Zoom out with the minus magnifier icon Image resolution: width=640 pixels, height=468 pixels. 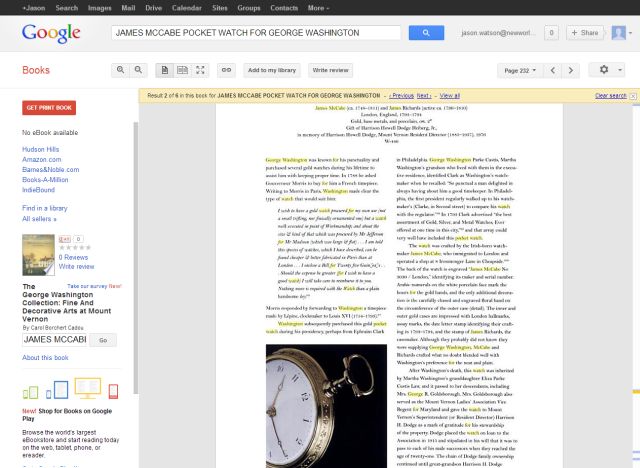tap(138, 70)
